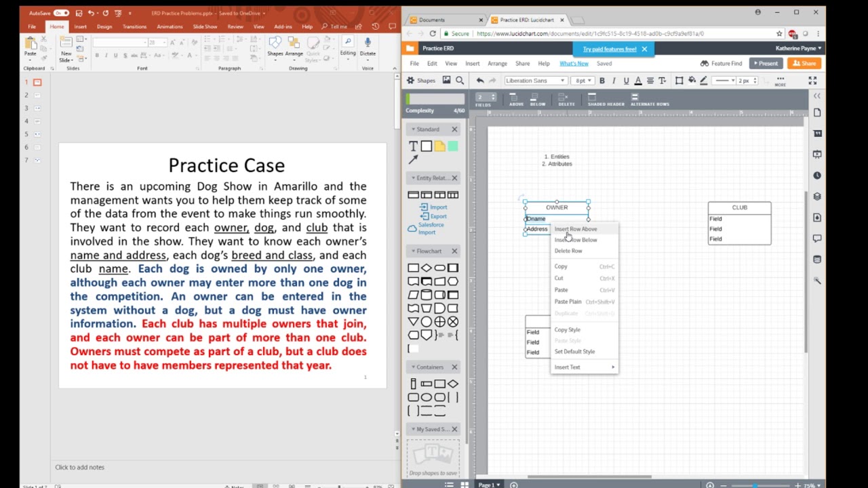Dismiss the paid features banner
The width and height of the screenshot is (868, 488).
tap(644, 49)
